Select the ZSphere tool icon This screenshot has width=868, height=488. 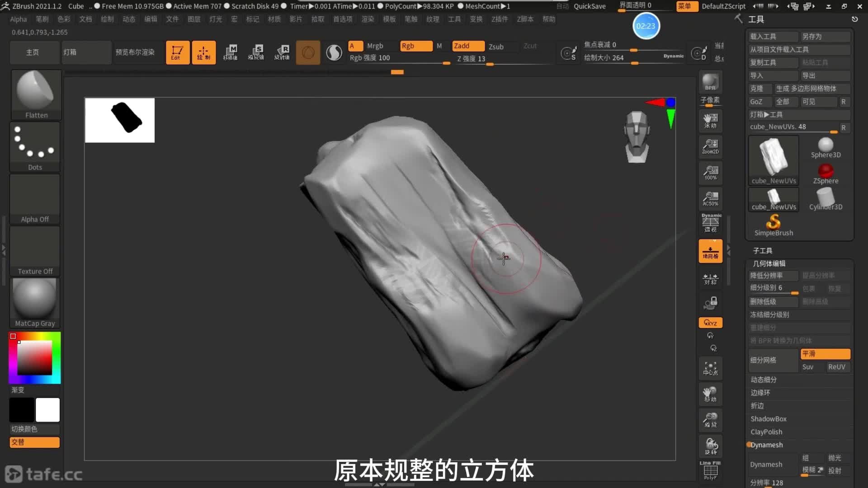point(826,174)
